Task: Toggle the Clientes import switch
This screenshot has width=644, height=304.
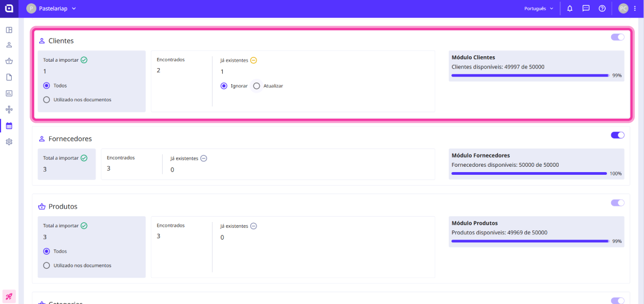Action: click(x=617, y=37)
